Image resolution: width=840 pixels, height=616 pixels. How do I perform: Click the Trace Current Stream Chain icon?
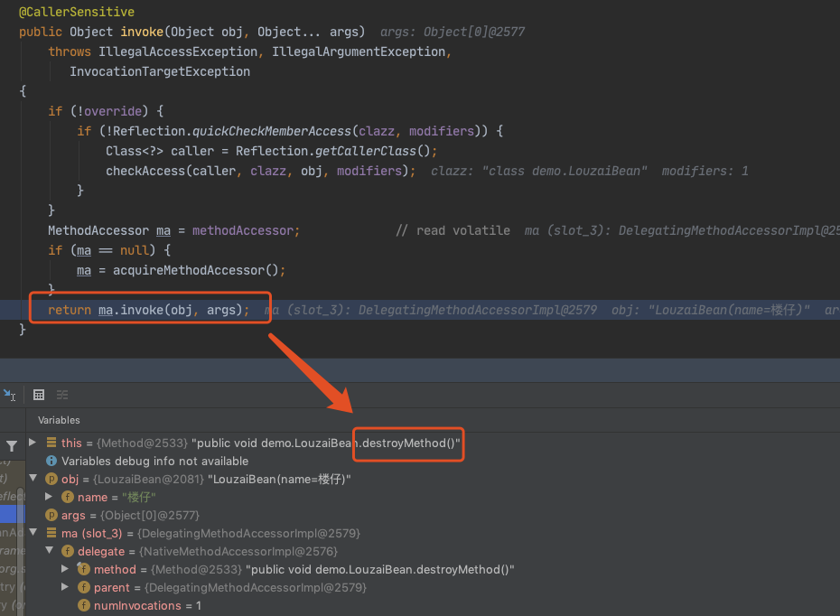pos(62,396)
